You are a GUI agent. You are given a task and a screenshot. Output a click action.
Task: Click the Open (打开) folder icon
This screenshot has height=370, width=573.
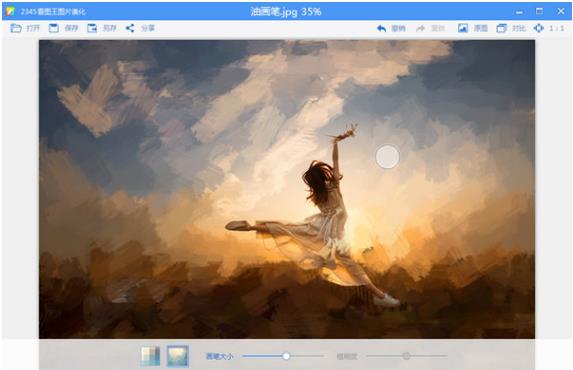[x=16, y=28]
